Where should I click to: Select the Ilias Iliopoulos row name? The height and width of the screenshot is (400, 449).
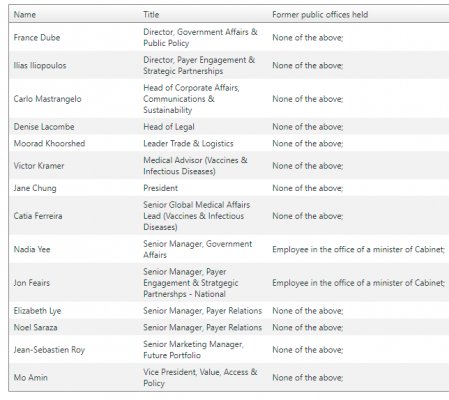pyautogui.click(x=40, y=65)
